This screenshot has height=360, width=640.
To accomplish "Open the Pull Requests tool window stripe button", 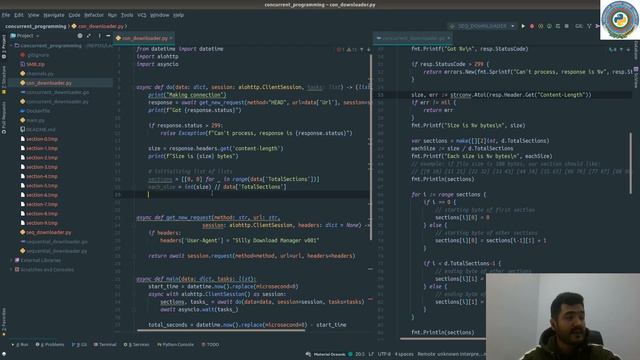I will point(4,118).
